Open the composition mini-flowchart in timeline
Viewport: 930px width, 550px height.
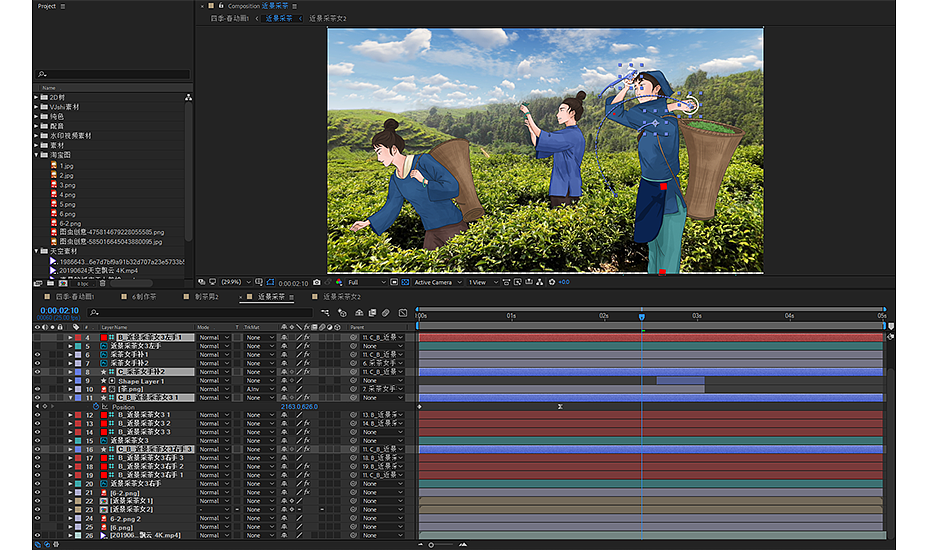pyautogui.click(x=325, y=313)
